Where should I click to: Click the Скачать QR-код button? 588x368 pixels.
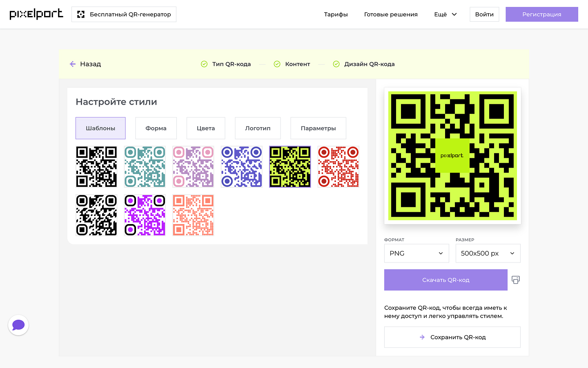[445, 280]
